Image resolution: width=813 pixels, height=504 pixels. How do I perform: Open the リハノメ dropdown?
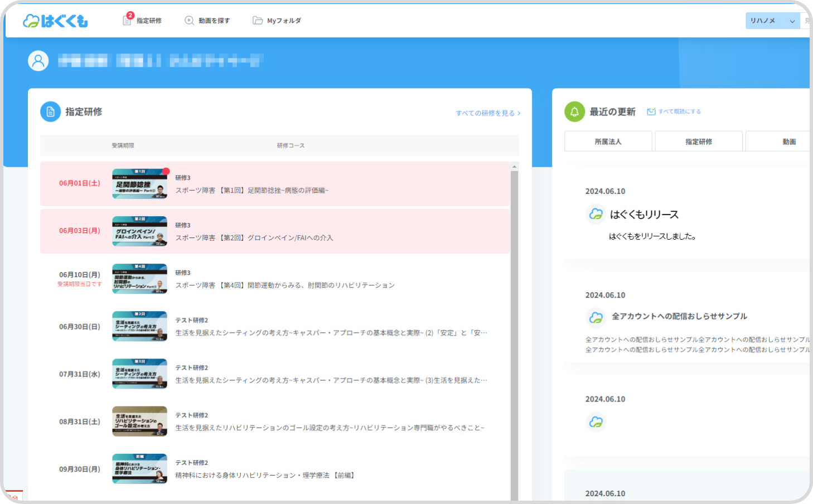coord(772,21)
